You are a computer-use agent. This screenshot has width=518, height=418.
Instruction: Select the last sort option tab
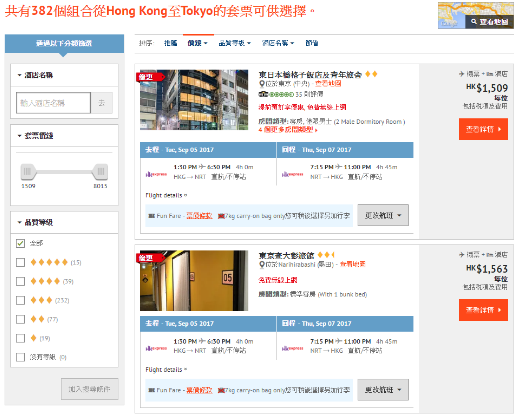[312, 43]
